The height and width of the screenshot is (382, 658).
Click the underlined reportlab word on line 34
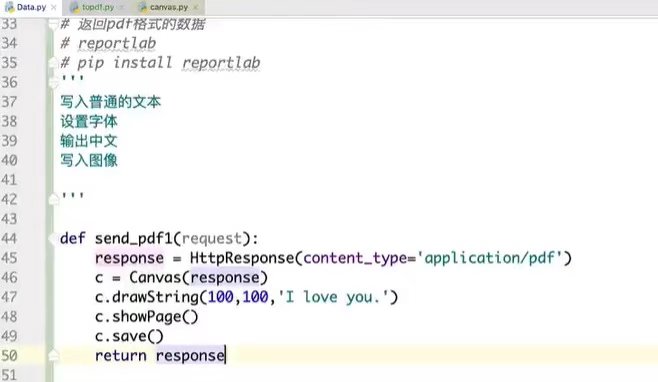(x=117, y=44)
